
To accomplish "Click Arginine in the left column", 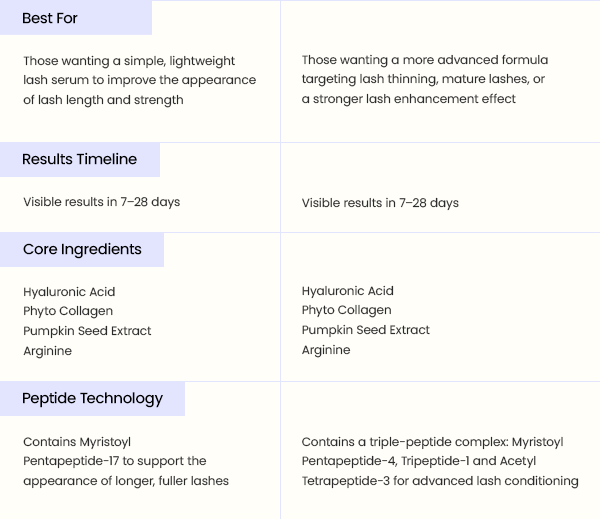I will pyautogui.click(x=47, y=351).
